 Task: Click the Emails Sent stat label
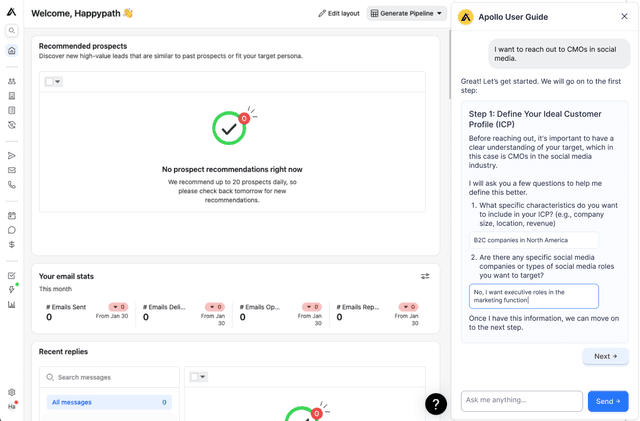(x=66, y=307)
